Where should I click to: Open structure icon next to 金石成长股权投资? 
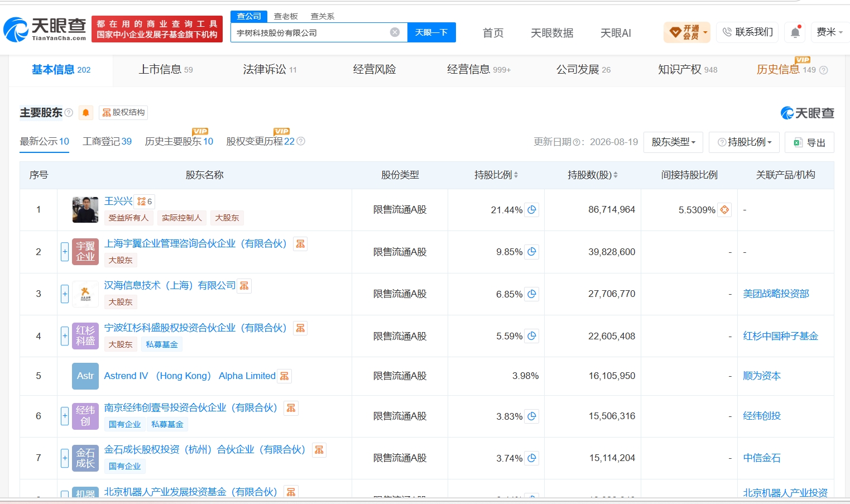319,450
